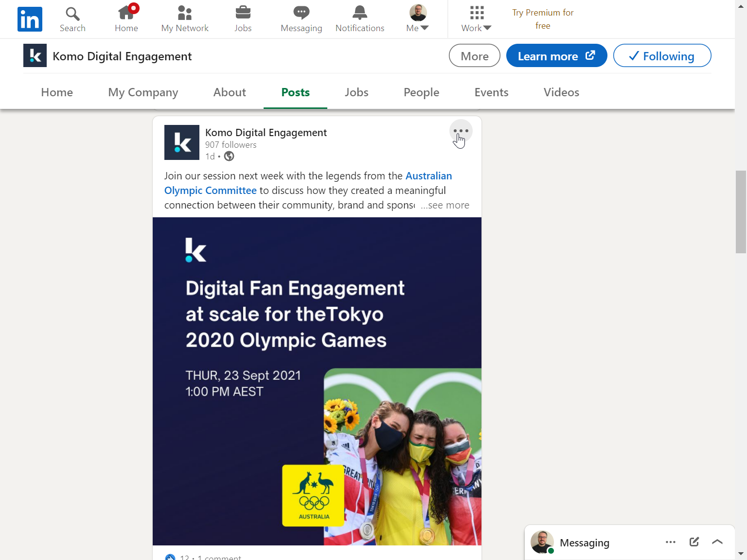The width and height of the screenshot is (747, 560).
Task: Click the Messaging panel title
Action: (584, 542)
